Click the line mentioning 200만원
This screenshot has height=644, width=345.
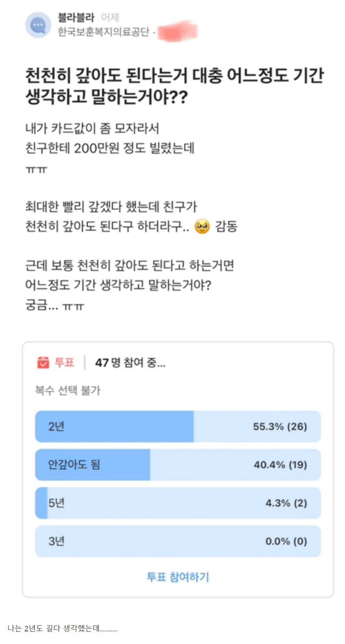[x=109, y=148]
